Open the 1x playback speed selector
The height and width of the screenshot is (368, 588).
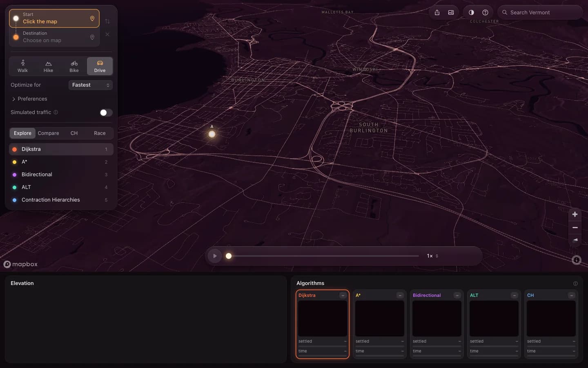[x=432, y=256]
